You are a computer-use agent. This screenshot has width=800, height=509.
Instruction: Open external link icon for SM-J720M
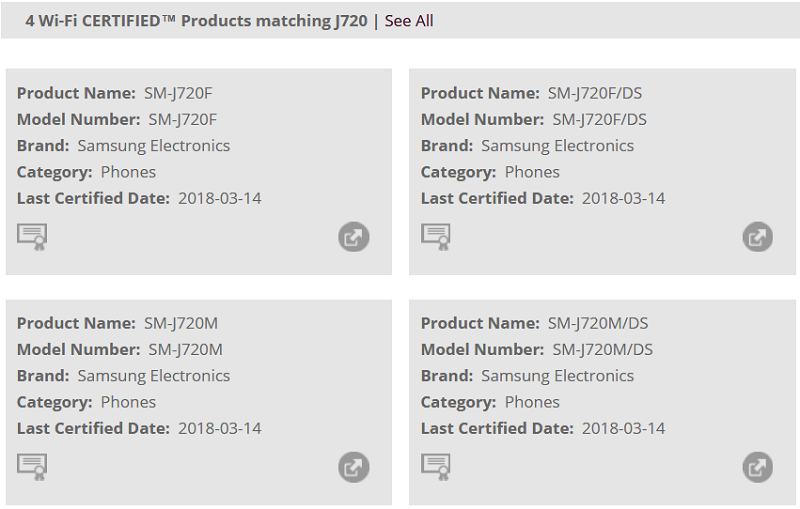[354, 467]
